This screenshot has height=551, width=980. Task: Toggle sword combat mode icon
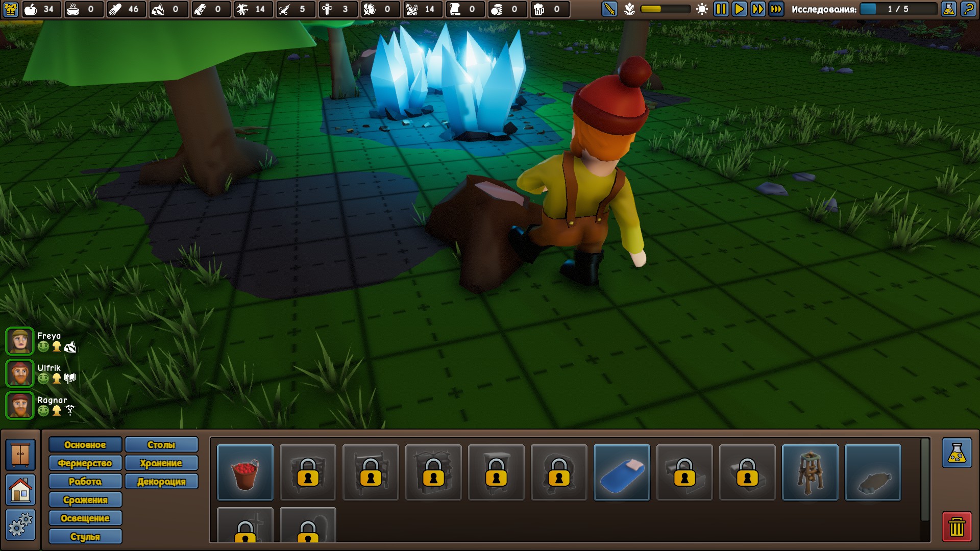(609, 9)
